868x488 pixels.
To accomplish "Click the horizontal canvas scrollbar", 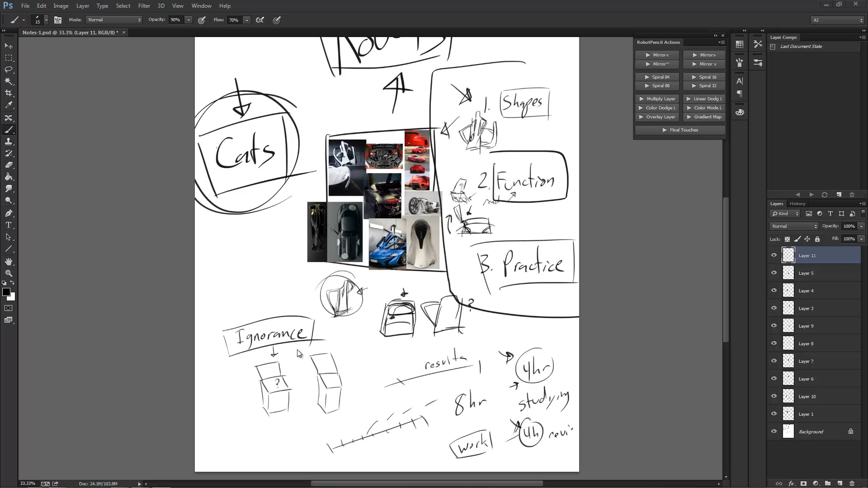I will coord(427,483).
